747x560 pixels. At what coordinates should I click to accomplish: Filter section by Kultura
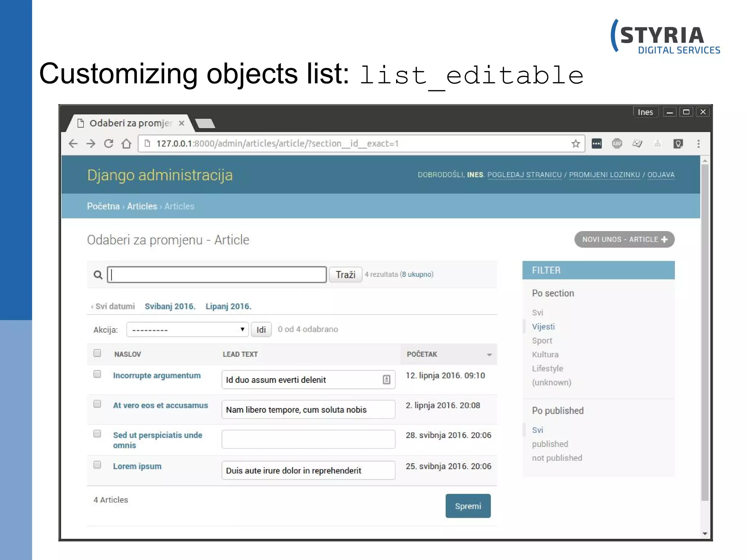pos(545,354)
